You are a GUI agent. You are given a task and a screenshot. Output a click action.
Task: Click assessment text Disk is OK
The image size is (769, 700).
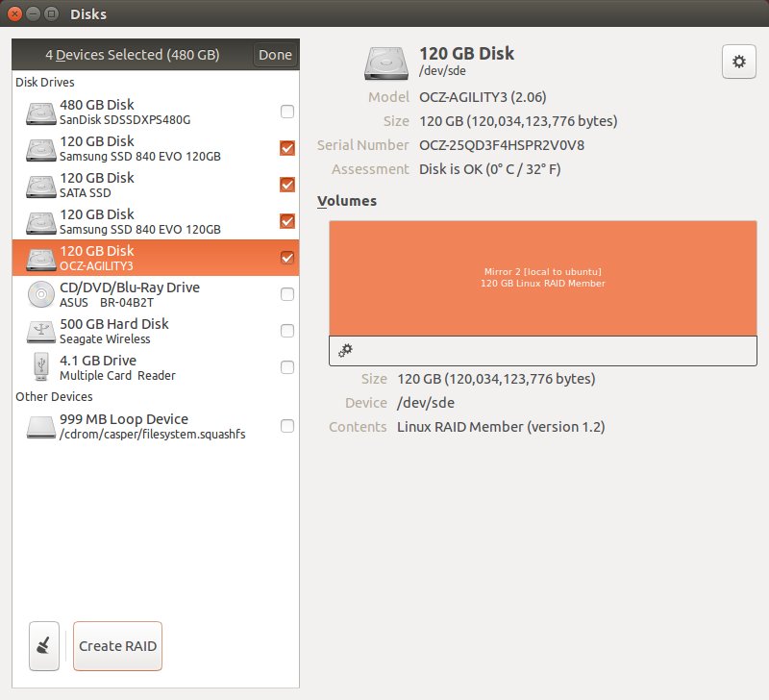490,169
